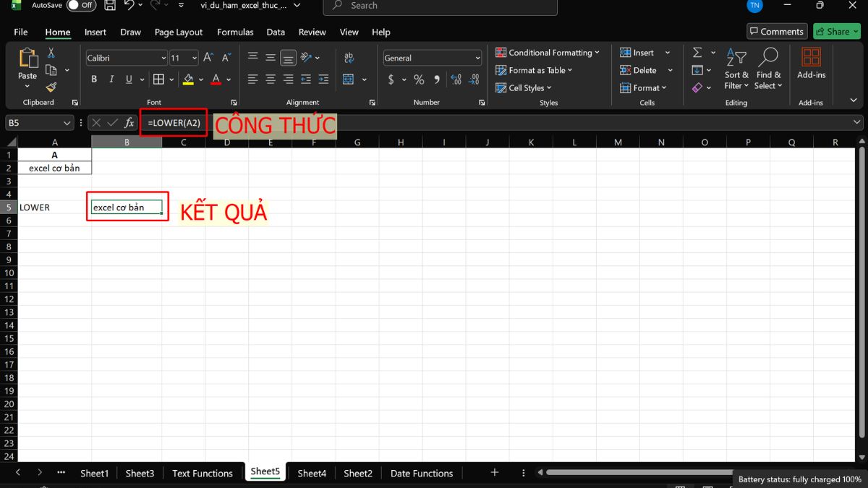This screenshot has height=488, width=868.
Task: Toggle Bold formatting
Action: pos(94,80)
